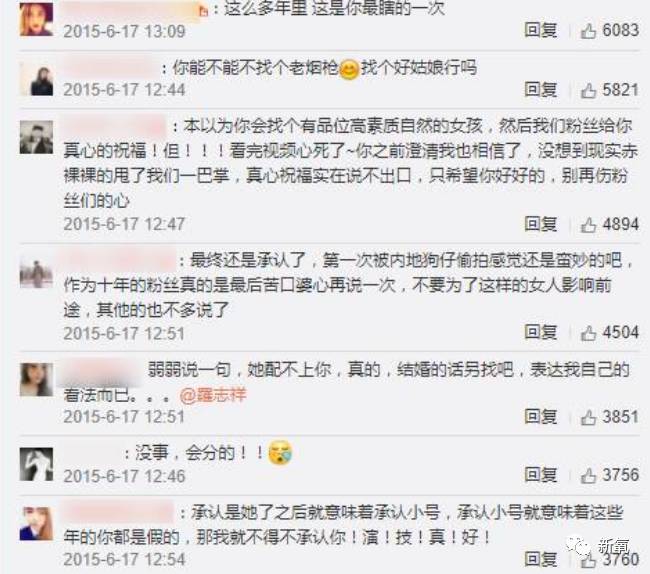The height and width of the screenshot is (574, 650).
Task: Like the last comment with 3760
Action: (588, 560)
